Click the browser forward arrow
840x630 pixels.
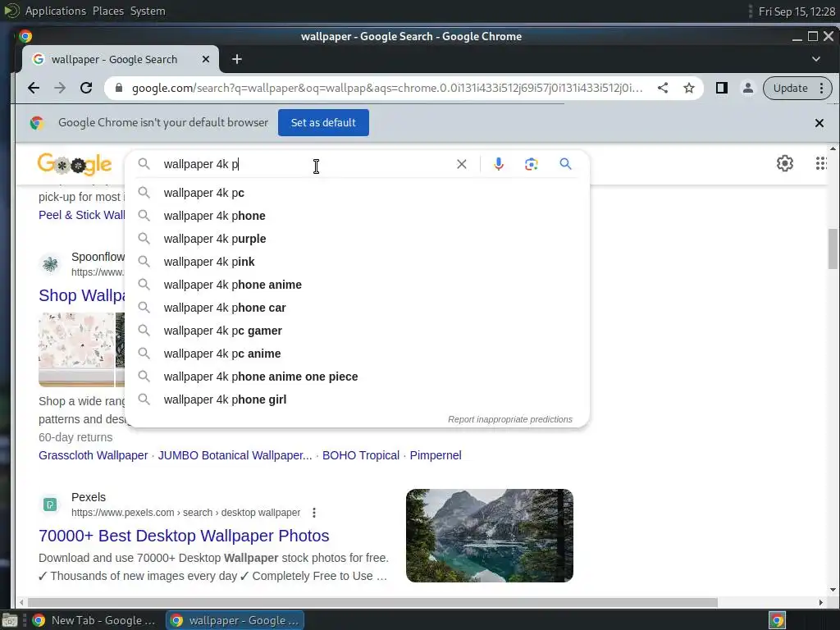tap(60, 88)
